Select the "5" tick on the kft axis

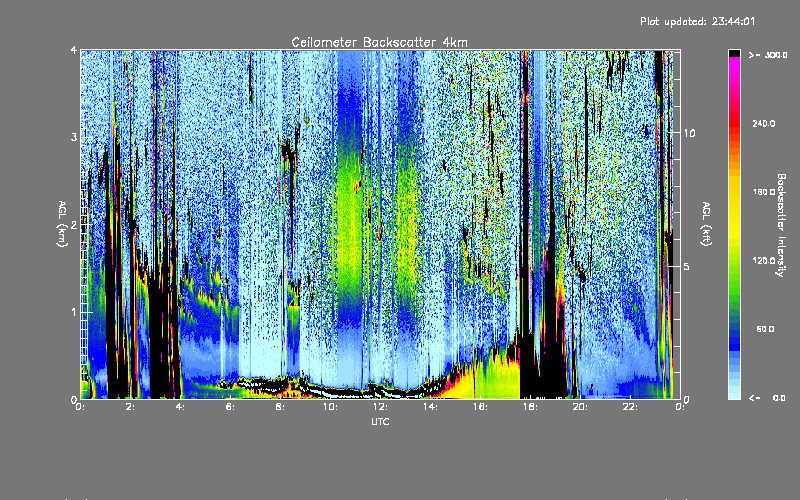pos(686,266)
